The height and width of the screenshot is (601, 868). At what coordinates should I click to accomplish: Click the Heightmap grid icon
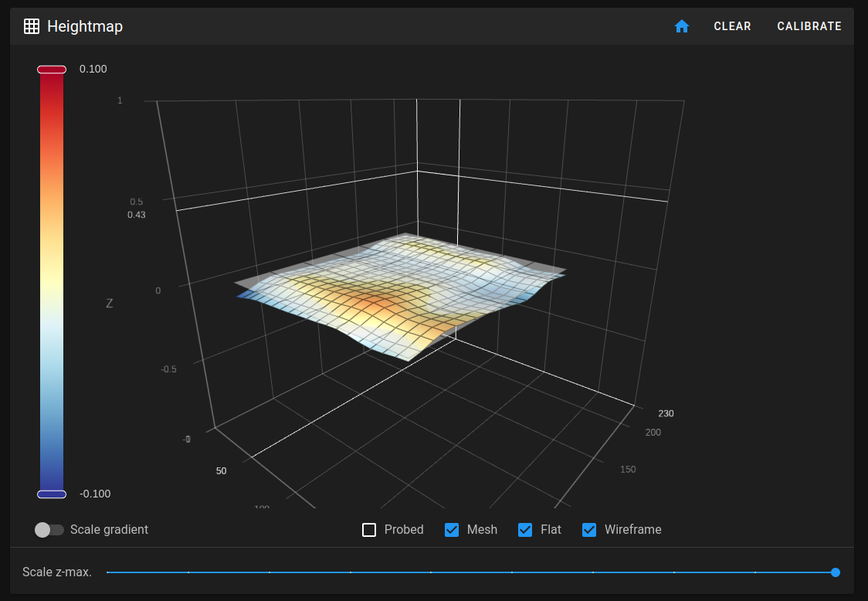pyautogui.click(x=32, y=26)
